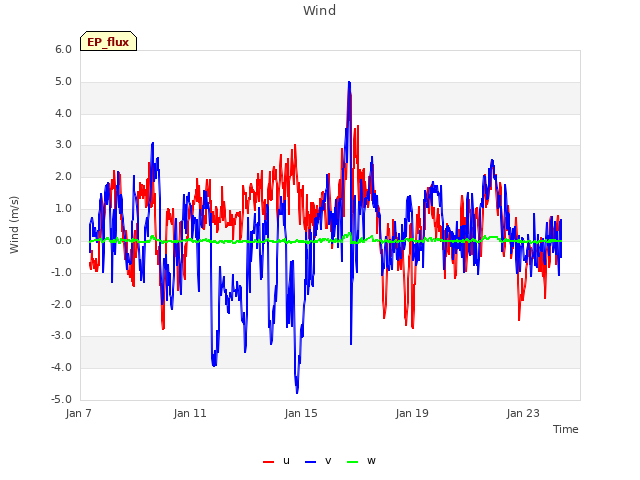Click the Wind (m/s) y-axis label
This screenshot has width=640, height=480.
[x=14, y=225]
